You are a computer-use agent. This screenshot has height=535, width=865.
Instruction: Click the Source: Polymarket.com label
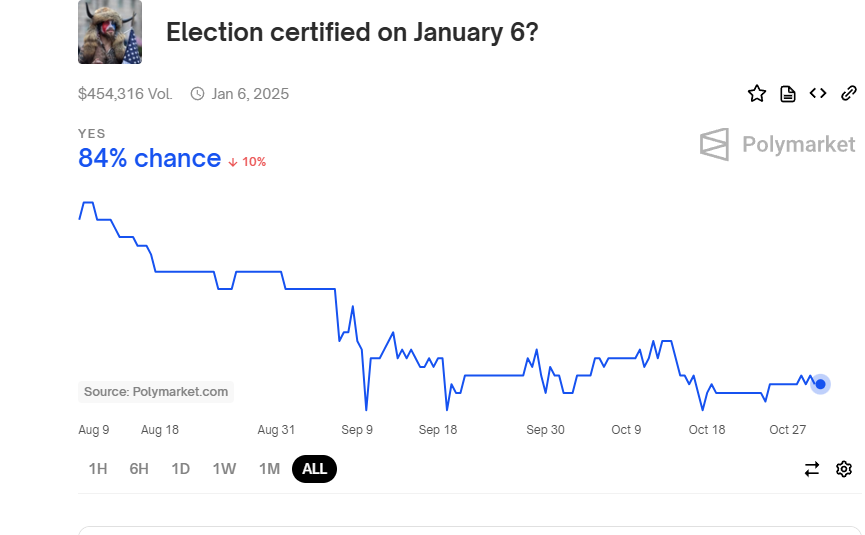pos(156,392)
